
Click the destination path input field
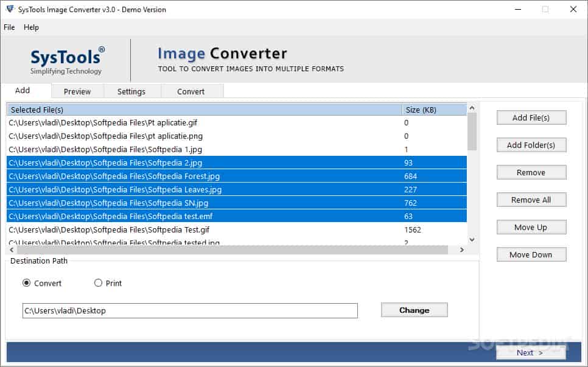[190, 311]
